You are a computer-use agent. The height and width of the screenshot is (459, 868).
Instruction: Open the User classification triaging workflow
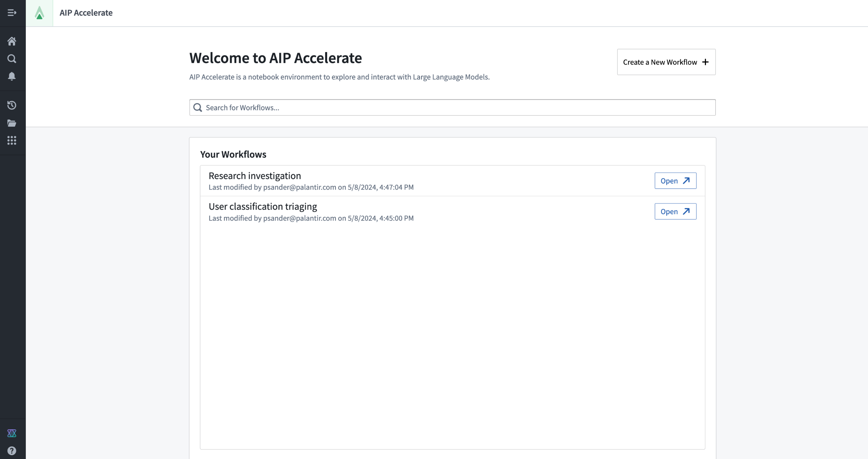click(675, 211)
